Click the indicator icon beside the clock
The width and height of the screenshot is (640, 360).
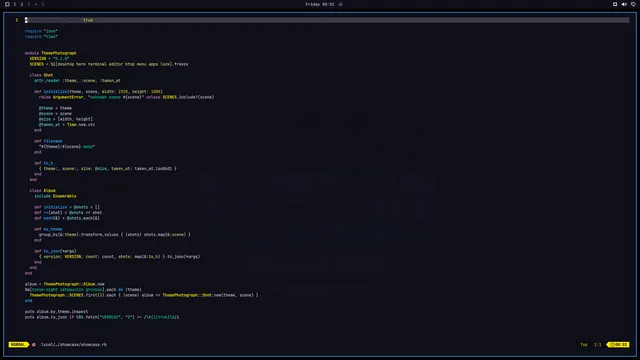[x=341, y=4]
